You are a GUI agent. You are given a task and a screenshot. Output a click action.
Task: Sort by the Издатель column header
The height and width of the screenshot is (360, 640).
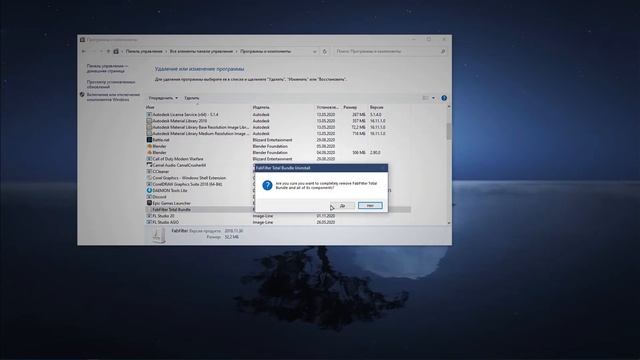[261, 107]
